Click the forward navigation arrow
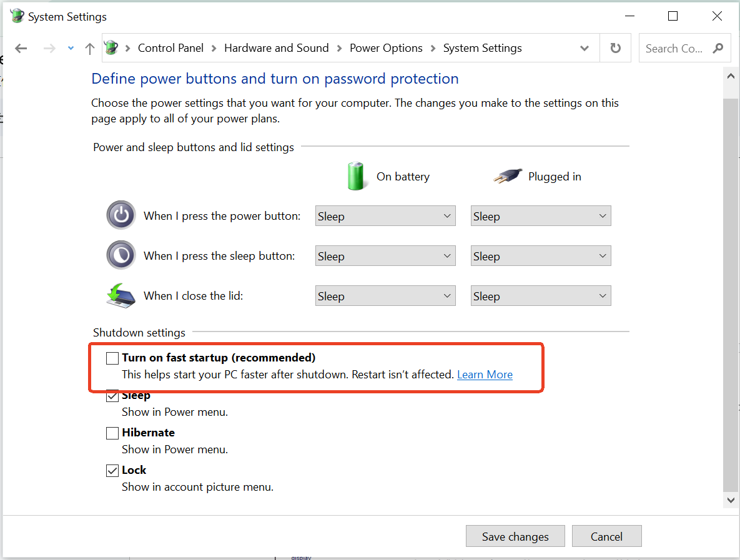 49,48
